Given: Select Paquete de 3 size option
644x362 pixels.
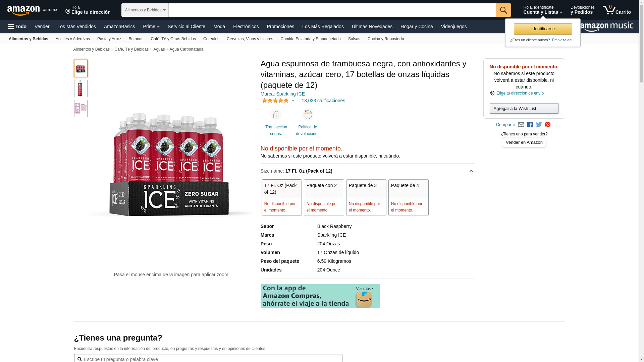Looking at the screenshot, I should click(x=366, y=197).
